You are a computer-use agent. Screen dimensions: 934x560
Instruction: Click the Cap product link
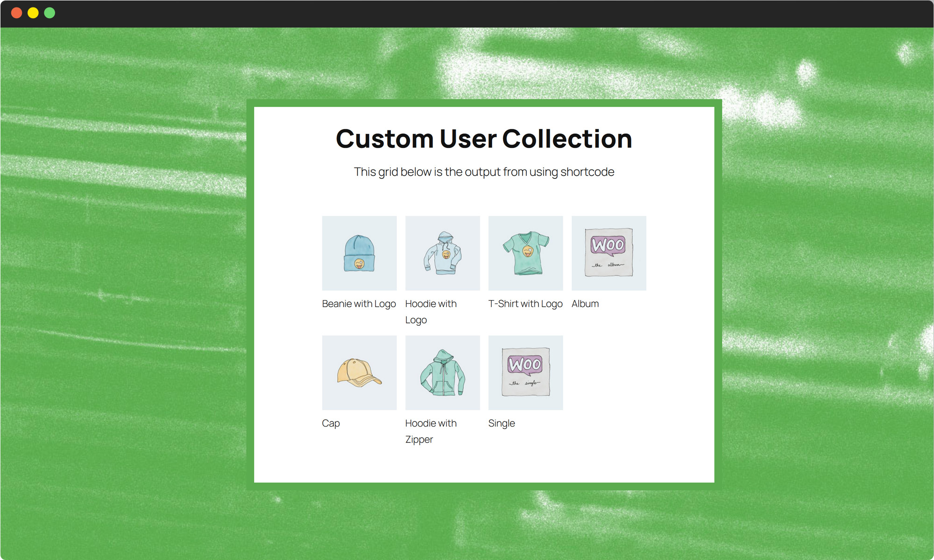point(331,423)
